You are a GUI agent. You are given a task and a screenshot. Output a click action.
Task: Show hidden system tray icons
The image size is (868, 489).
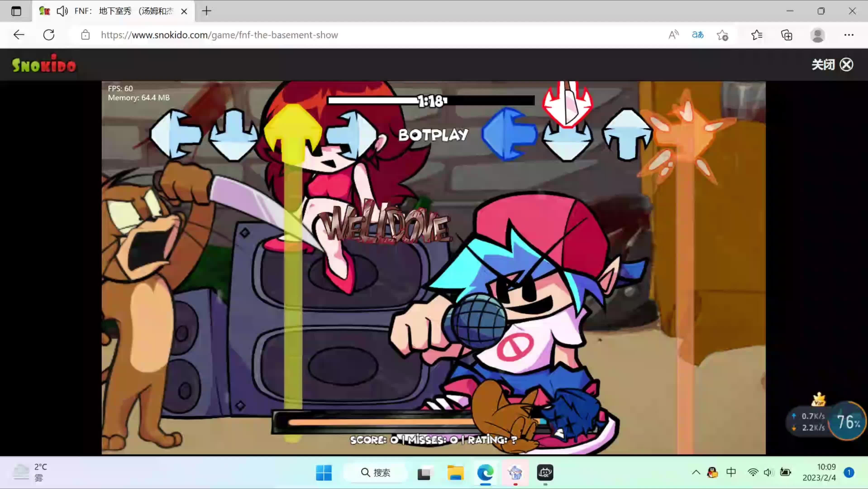[696, 472]
